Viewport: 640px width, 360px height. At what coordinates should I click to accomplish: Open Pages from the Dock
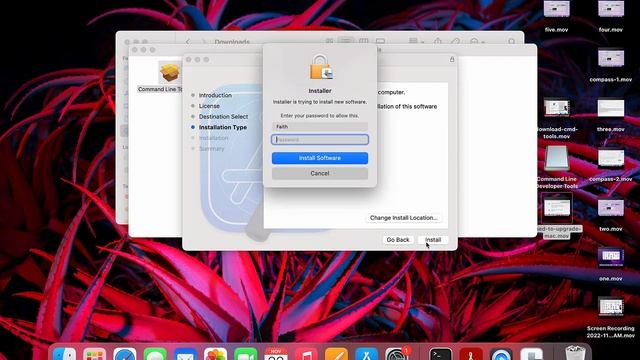[x=336, y=354]
